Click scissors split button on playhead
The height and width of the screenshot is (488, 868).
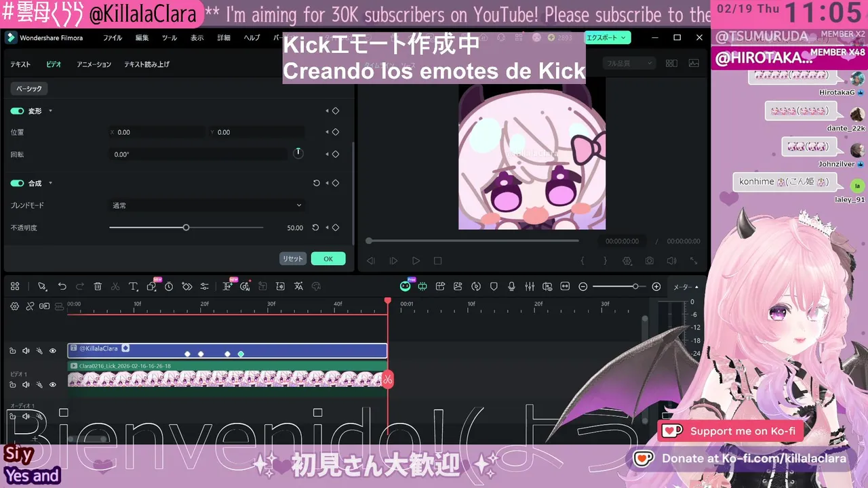coord(387,380)
